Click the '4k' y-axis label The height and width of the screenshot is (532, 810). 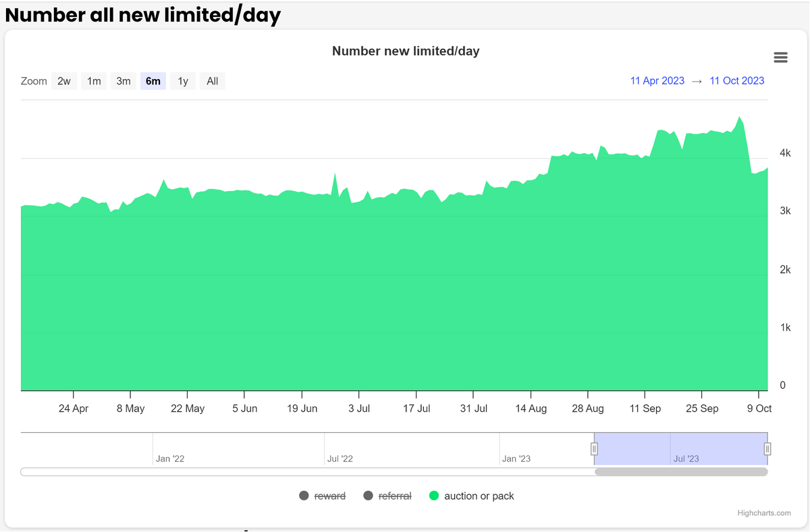tap(785, 153)
